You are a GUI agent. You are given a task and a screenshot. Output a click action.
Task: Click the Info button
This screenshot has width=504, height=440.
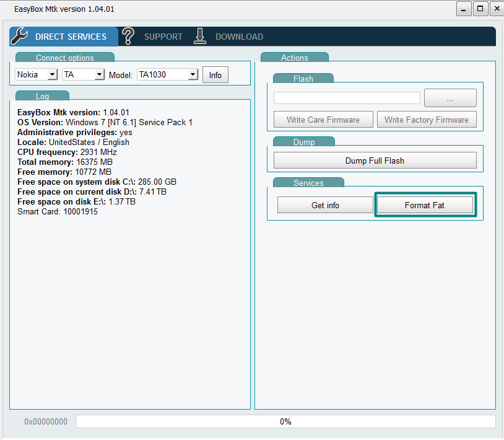[215, 75]
